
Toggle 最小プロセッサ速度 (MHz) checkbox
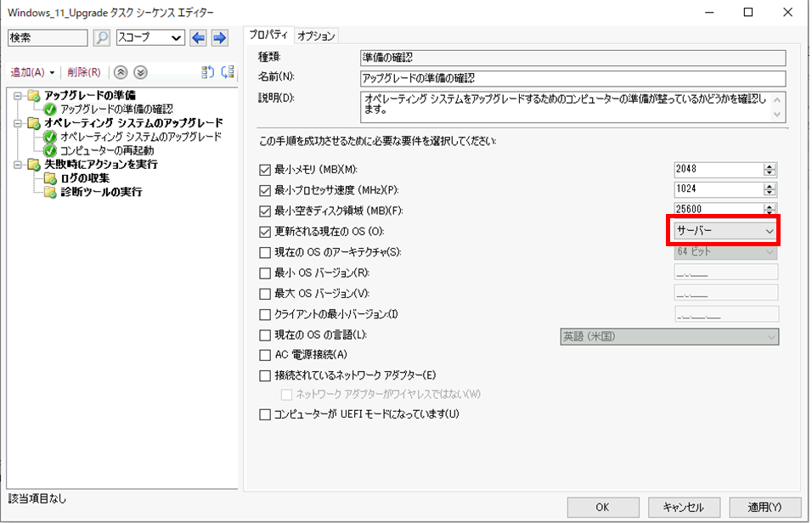click(x=265, y=190)
